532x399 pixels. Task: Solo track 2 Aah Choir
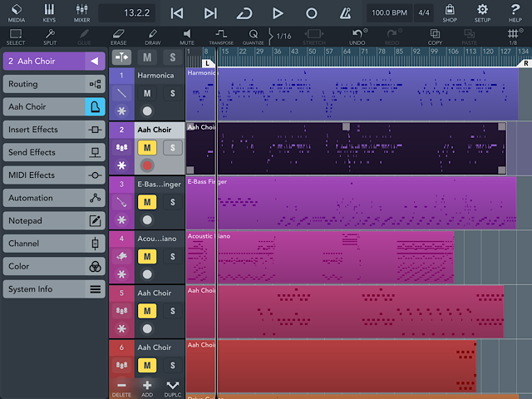pyautogui.click(x=173, y=148)
